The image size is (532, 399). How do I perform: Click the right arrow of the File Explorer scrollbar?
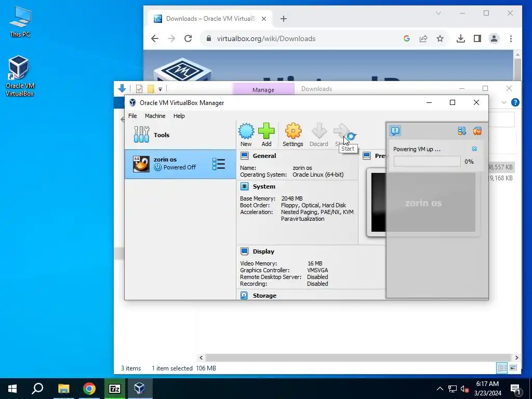(x=516, y=357)
